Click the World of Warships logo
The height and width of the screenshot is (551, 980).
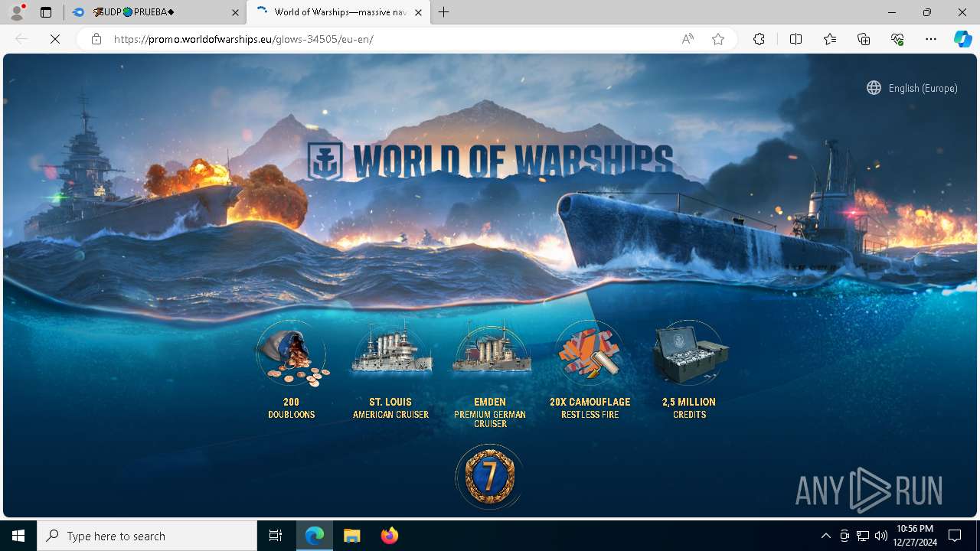[x=490, y=161]
